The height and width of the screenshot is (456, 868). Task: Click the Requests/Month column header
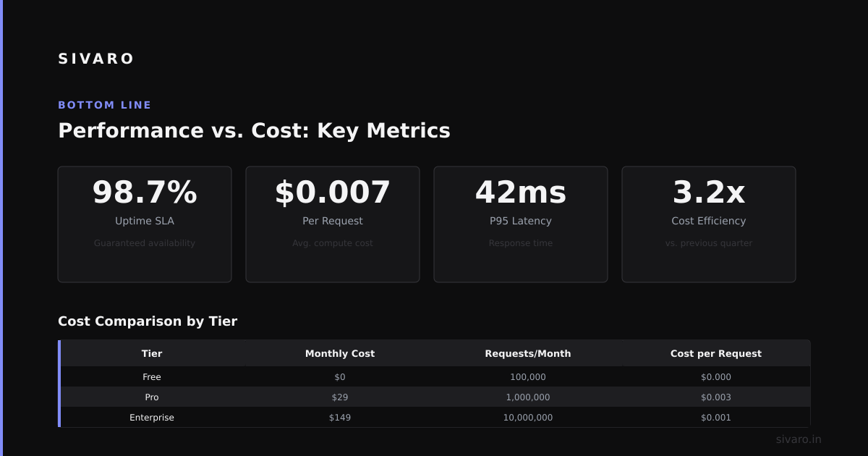[x=528, y=354]
